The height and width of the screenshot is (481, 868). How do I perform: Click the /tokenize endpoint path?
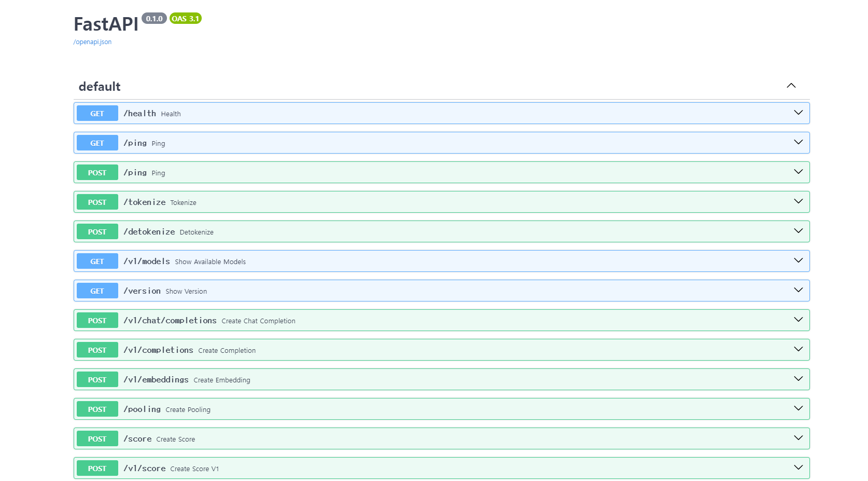click(145, 202)
